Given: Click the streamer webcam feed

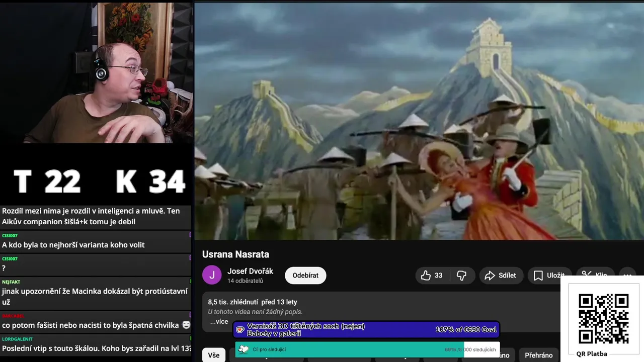Looking at the screenshot, I should [x=97, y=73].
